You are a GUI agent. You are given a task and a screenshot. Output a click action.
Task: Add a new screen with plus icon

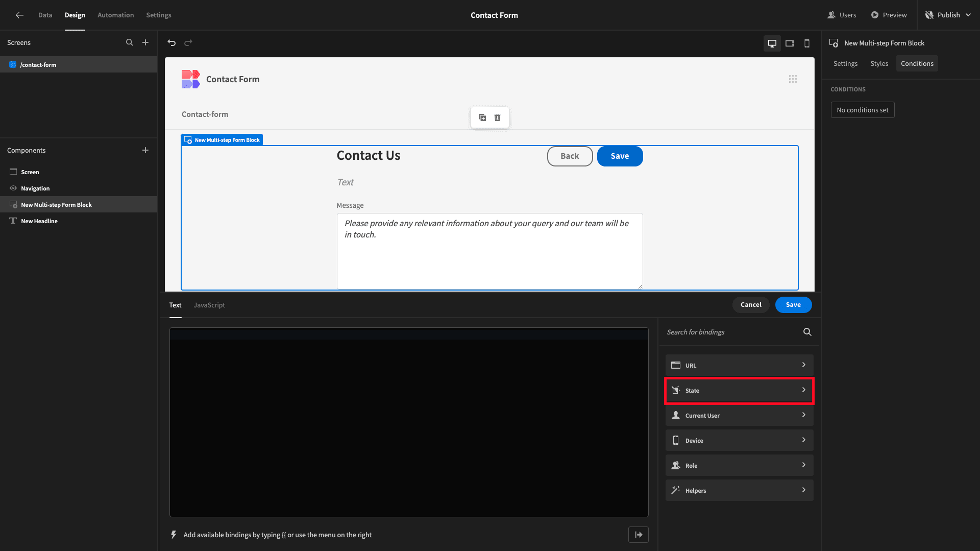point(145,43)
